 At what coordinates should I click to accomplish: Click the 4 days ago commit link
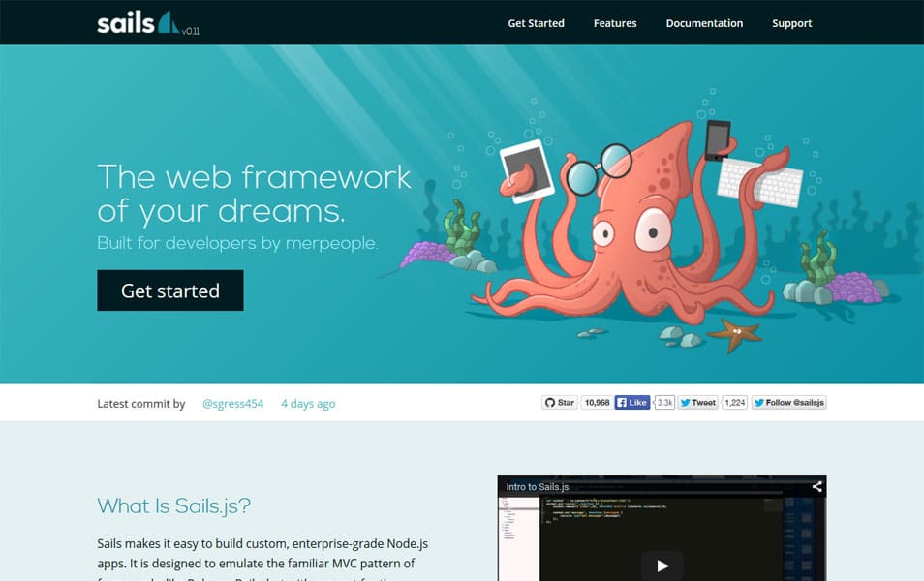(x=308, y=404)
